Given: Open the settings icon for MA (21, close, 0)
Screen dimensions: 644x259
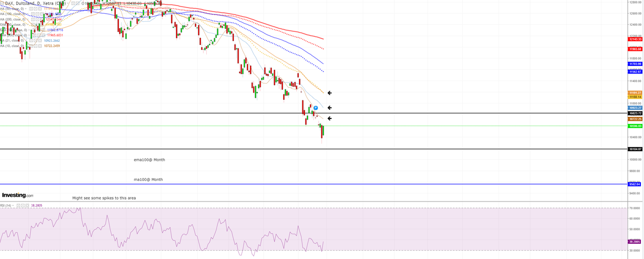Looking at the screenshot, I should pos(35,40).
